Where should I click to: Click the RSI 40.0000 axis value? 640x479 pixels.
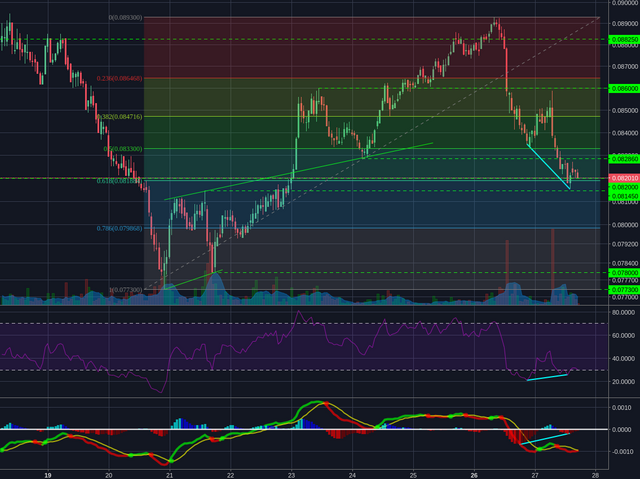623,359
